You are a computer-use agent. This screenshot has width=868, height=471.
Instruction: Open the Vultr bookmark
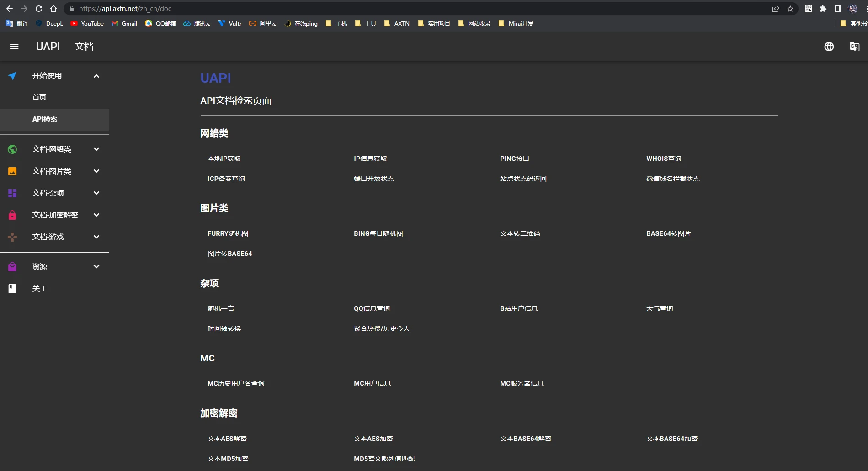[x=230, y=23]
